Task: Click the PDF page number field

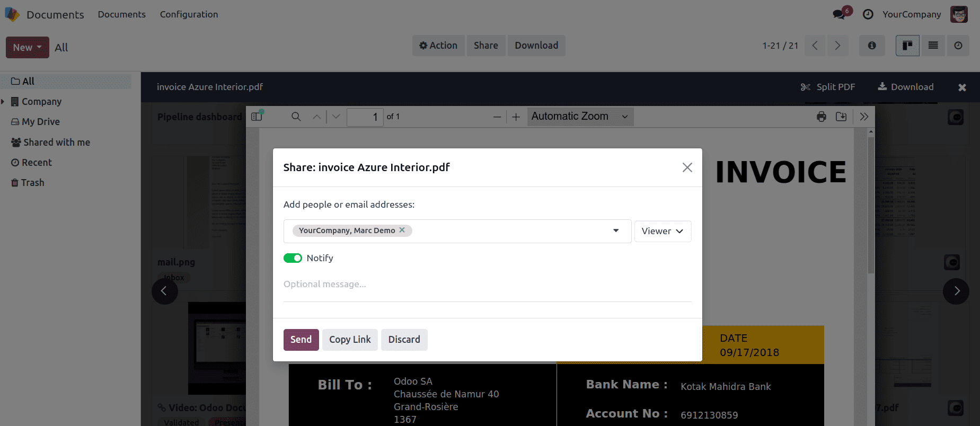Action: coord(365,117)
